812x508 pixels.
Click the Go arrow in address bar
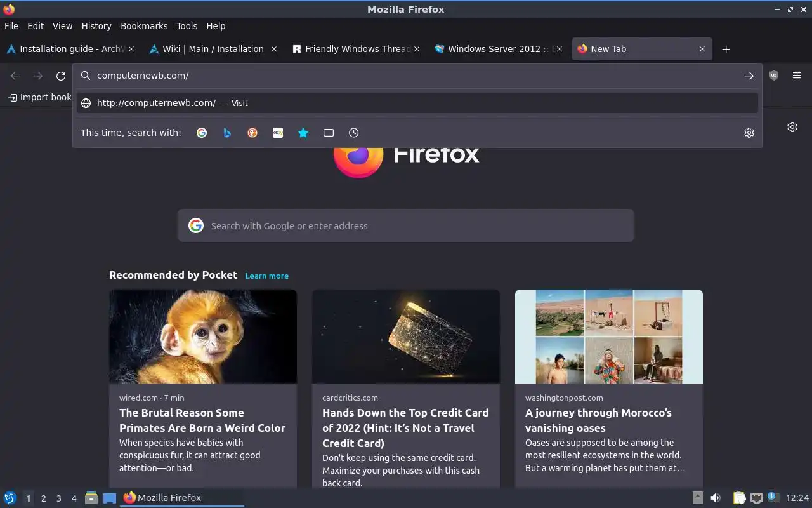tap(749, 76)
